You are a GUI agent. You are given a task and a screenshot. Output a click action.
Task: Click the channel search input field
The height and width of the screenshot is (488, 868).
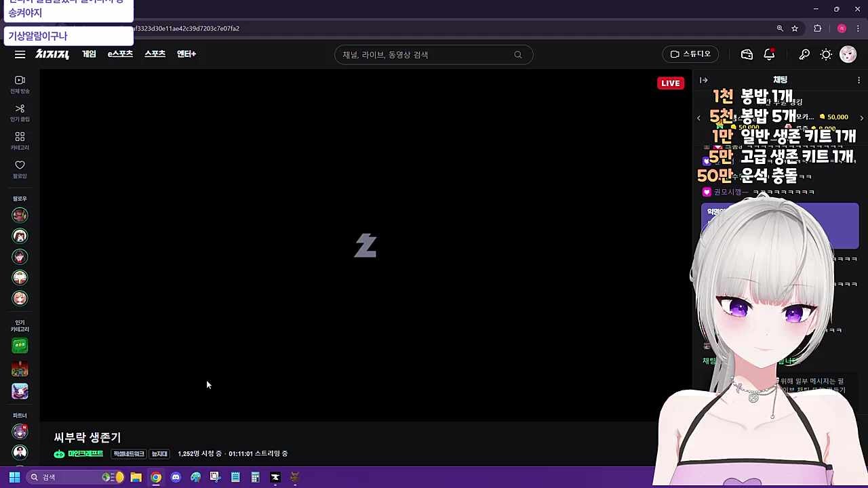[x=424, y=55]
